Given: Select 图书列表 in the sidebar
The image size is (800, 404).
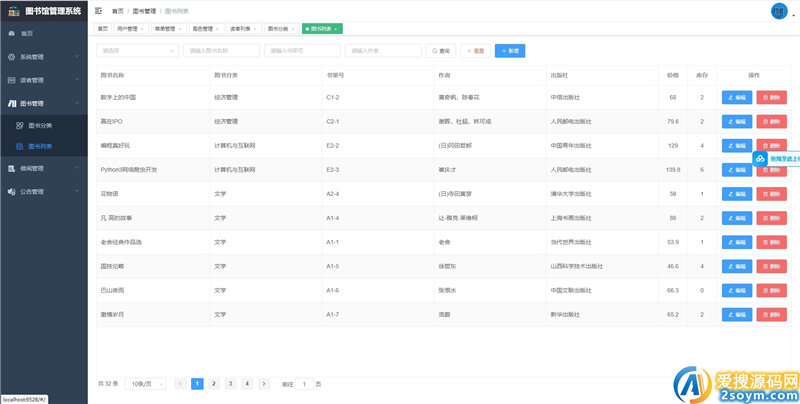Looking at the screenshot, I should pos(41,146).
